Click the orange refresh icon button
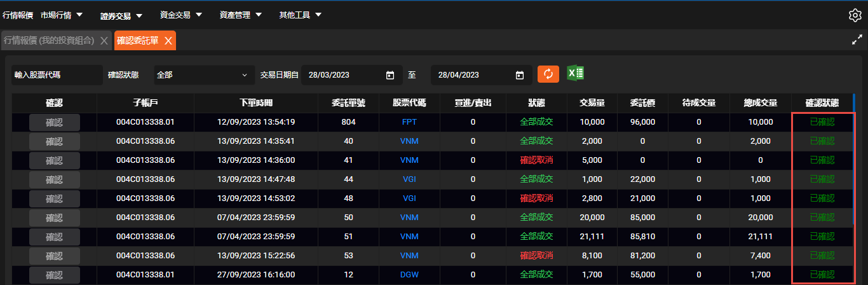868x285 pixels. pos(548,74)
